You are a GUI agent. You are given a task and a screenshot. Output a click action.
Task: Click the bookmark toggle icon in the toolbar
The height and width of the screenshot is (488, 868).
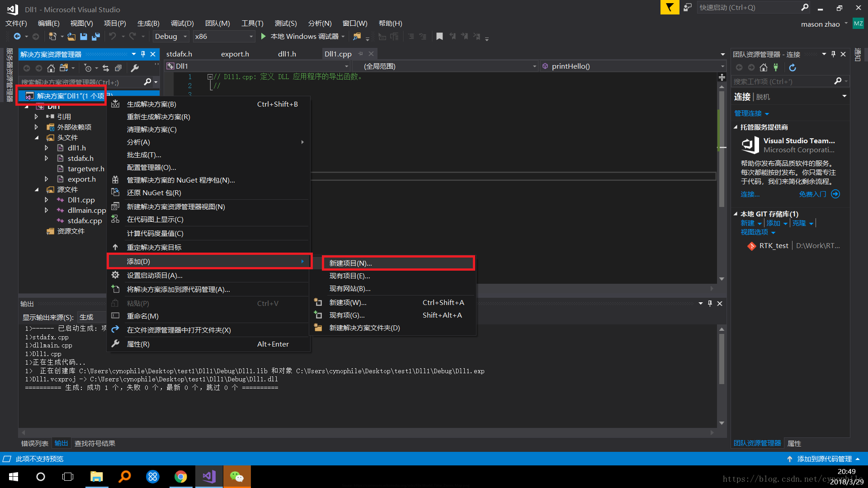point(439,37)
